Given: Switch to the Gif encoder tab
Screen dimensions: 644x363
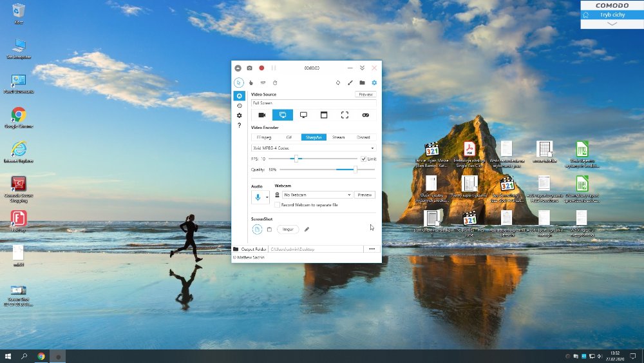Looking at the screenshot, I should (289, 137).
